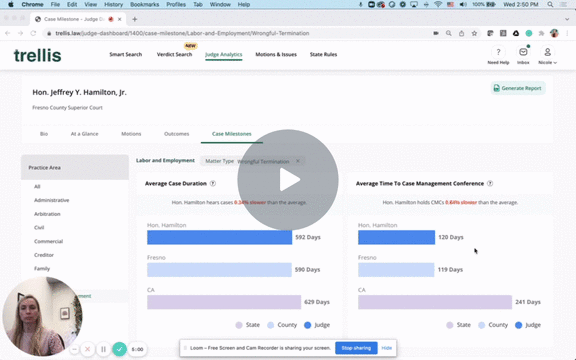Select Commercial practice area
The width and height of the screenshot is (576, 360).
[x=48, y=241]
